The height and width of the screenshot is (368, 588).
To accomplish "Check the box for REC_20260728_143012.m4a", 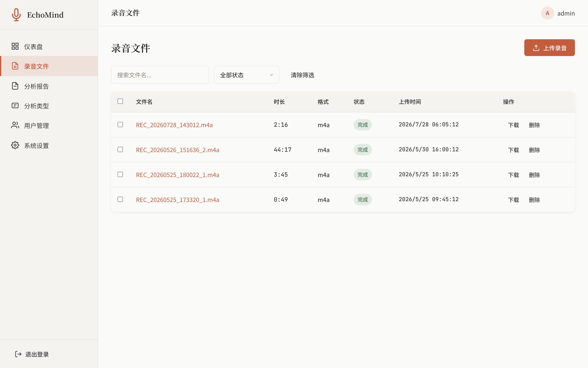I will click(120, 125).
